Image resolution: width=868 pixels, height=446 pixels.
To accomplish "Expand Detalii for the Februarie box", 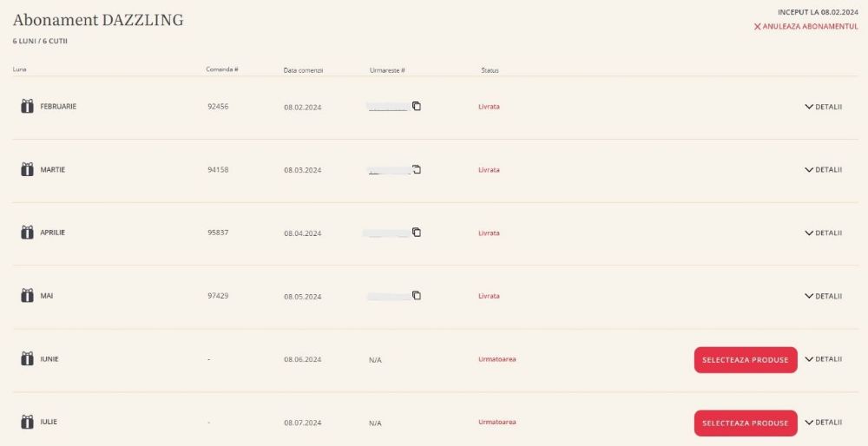I will pyautogui.click(x=823, y=107).
